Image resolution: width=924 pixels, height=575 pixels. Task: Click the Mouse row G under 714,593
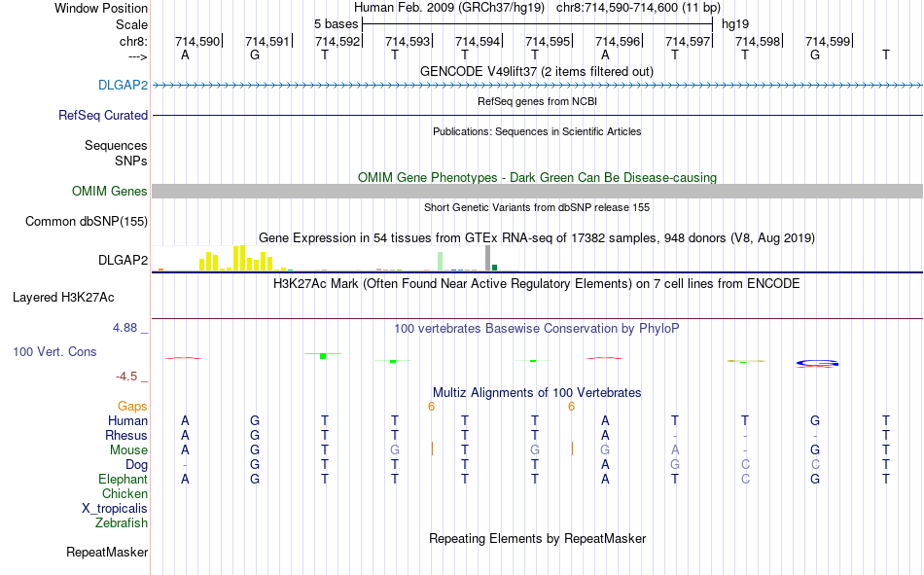pyautogui.click(x=394, y=449)
